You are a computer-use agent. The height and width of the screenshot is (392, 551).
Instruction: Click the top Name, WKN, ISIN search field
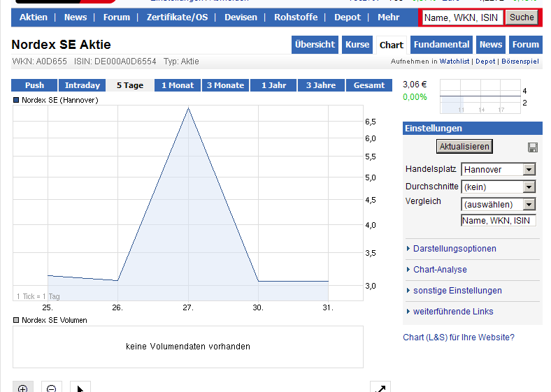pos(461,17)
